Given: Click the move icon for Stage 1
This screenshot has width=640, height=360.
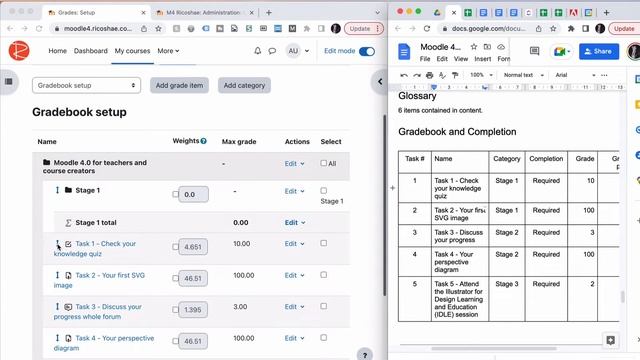Looking at the screenshot, I should pyautogui.click(x=57, y=190).
